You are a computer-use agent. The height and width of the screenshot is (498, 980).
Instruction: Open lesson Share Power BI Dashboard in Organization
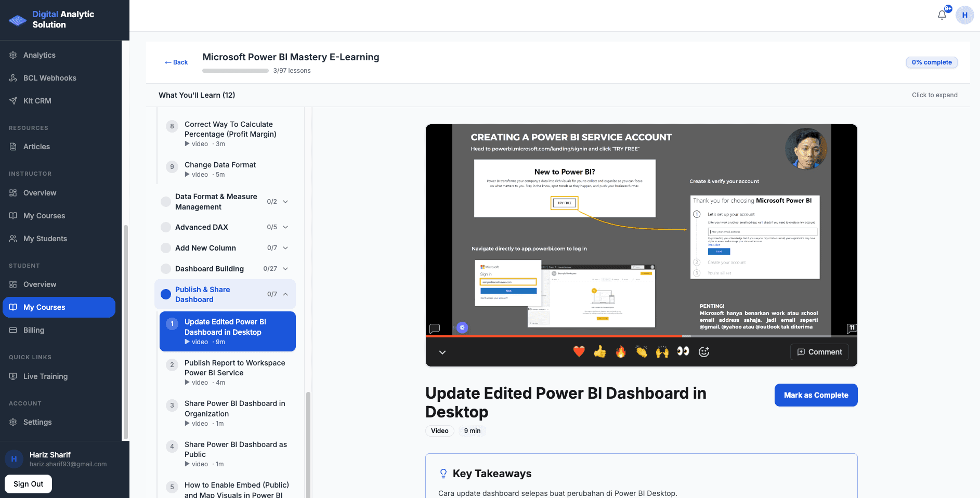coord(227,413)
